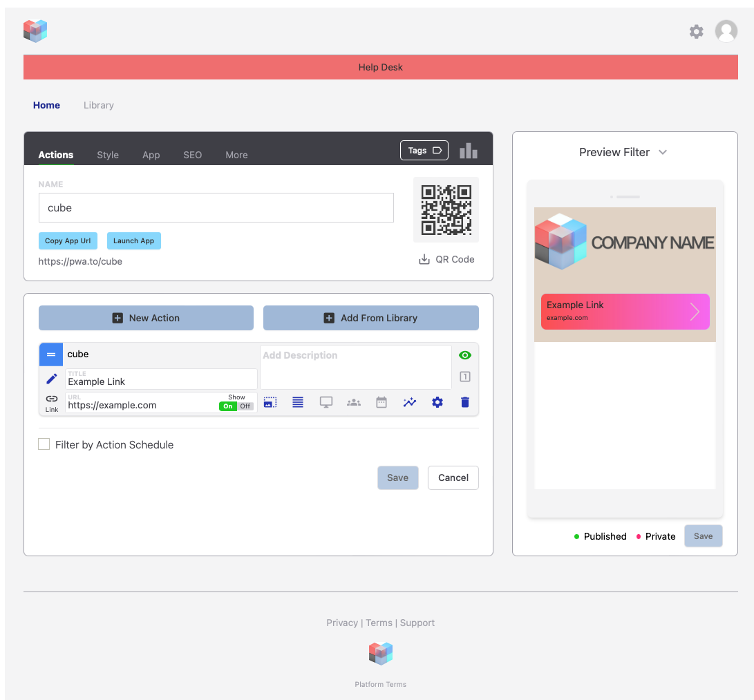The image size is (754, 700).
Task: Expand the Preview Filter dropdown
Action: click(623, 152)
